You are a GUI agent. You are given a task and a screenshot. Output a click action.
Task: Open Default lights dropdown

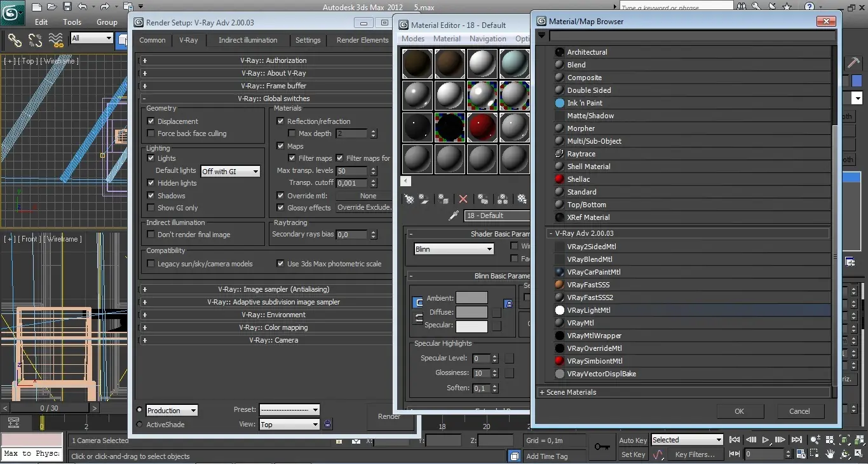pyautogui.click(x=230, y=172)
